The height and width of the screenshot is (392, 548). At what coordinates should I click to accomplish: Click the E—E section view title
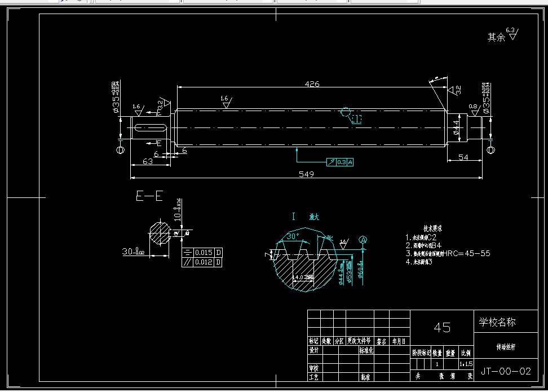(x=149, y=196)
